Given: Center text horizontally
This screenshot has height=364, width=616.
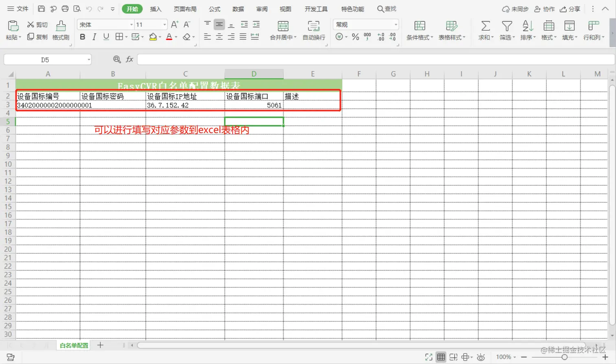Looking at the screenshot, I should pyautogui.click(x=219, y=37).
